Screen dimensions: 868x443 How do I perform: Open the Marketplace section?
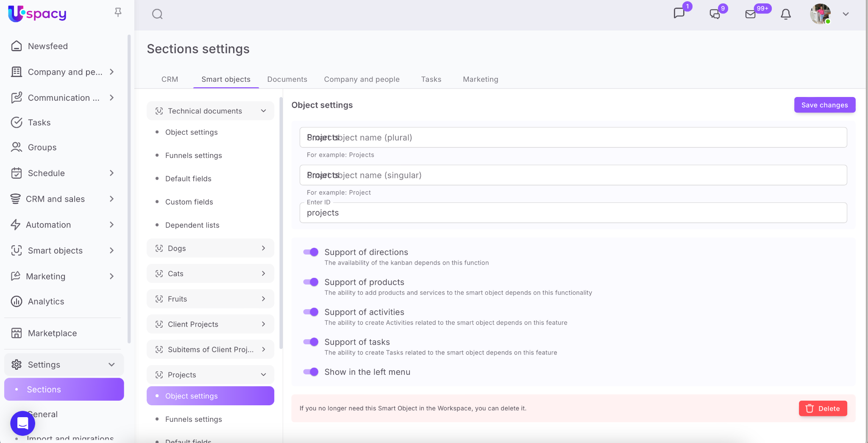(52, 333)
